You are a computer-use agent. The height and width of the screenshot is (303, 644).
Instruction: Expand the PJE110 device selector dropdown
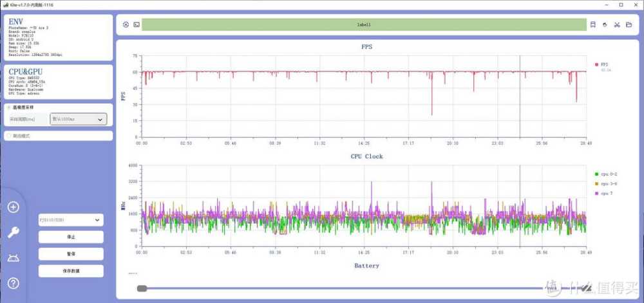[70, 220]
